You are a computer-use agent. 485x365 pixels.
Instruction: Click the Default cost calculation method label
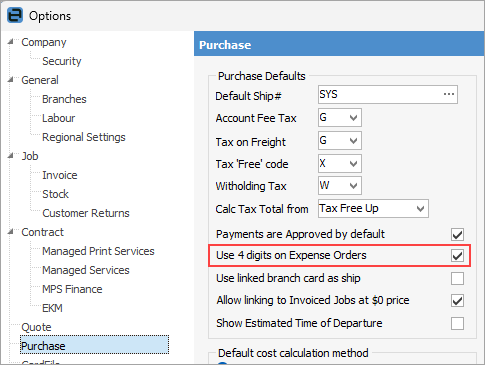coord(293,353)
